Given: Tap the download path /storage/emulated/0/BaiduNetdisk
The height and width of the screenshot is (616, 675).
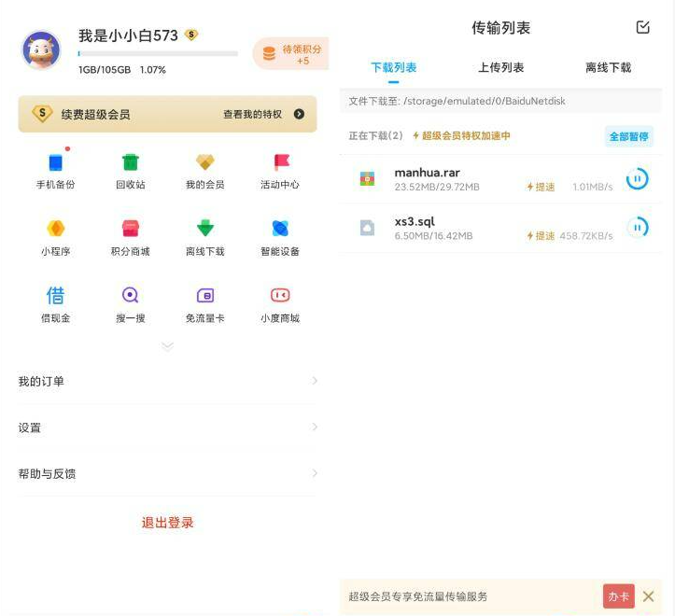Looking at the screenshot, I should tap(485, 101).
